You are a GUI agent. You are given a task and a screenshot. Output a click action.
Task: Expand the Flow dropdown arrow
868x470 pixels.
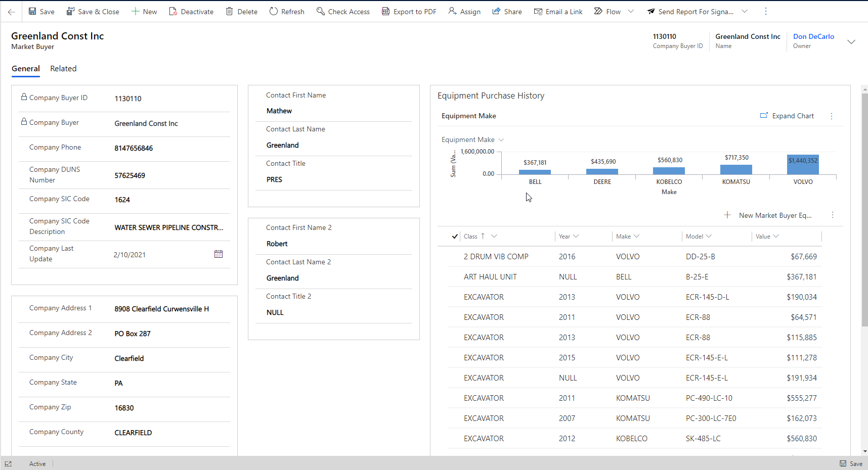click(631, 11)
